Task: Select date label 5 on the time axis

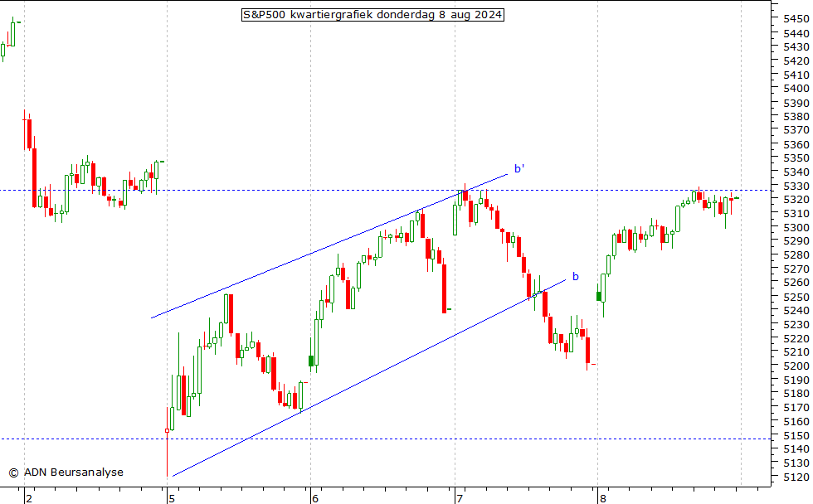Action: pyautogui.click(x=172, y=499)
